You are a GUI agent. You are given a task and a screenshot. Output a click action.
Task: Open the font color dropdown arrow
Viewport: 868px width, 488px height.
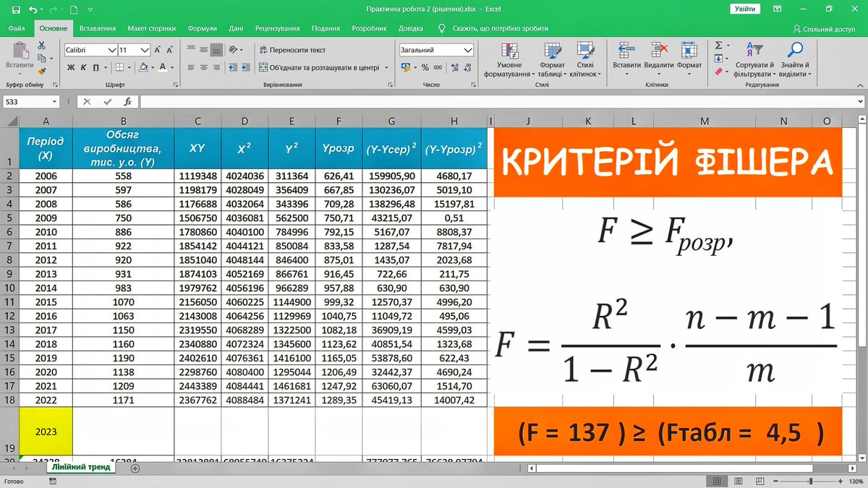click(x=172, y=67)
